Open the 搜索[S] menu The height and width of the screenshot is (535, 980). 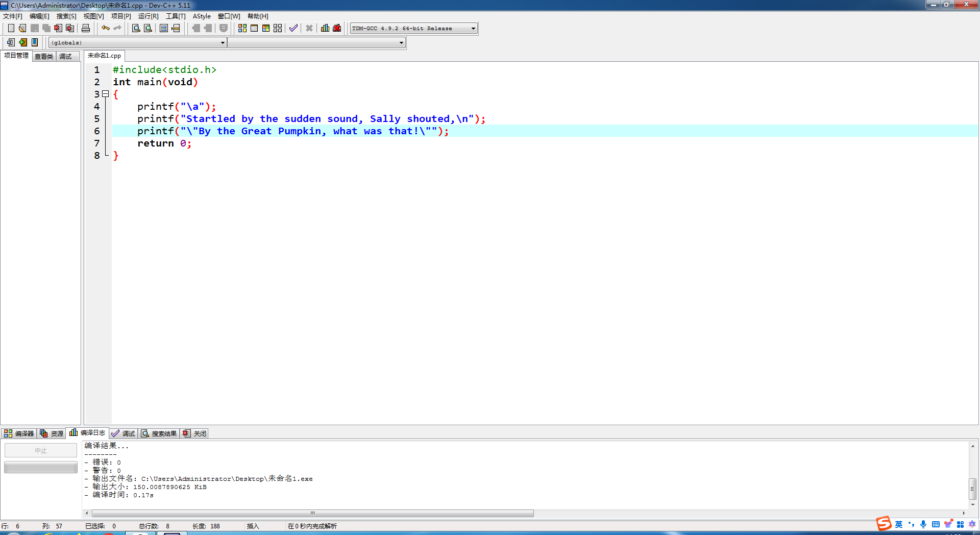(x=66, y=16)
